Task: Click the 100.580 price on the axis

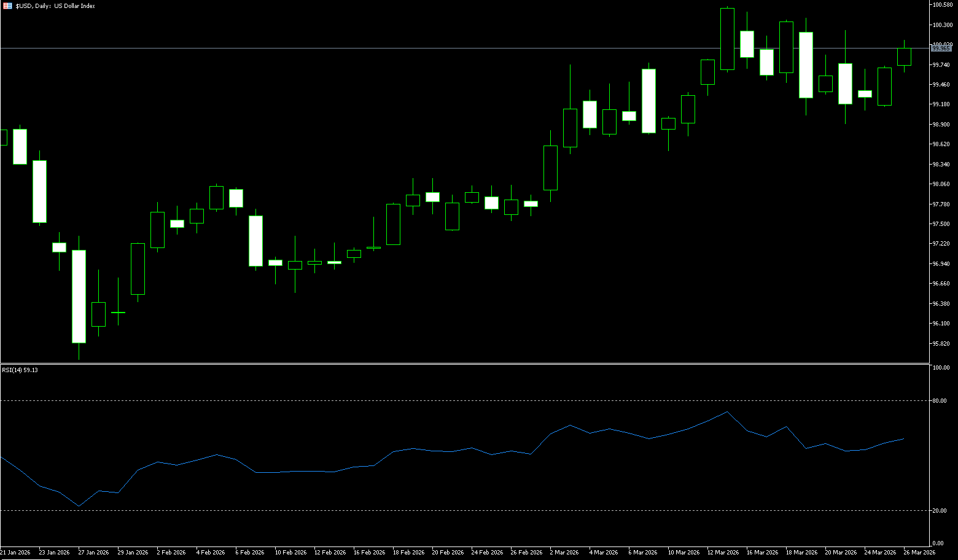Action: click(x=941, y=5)
